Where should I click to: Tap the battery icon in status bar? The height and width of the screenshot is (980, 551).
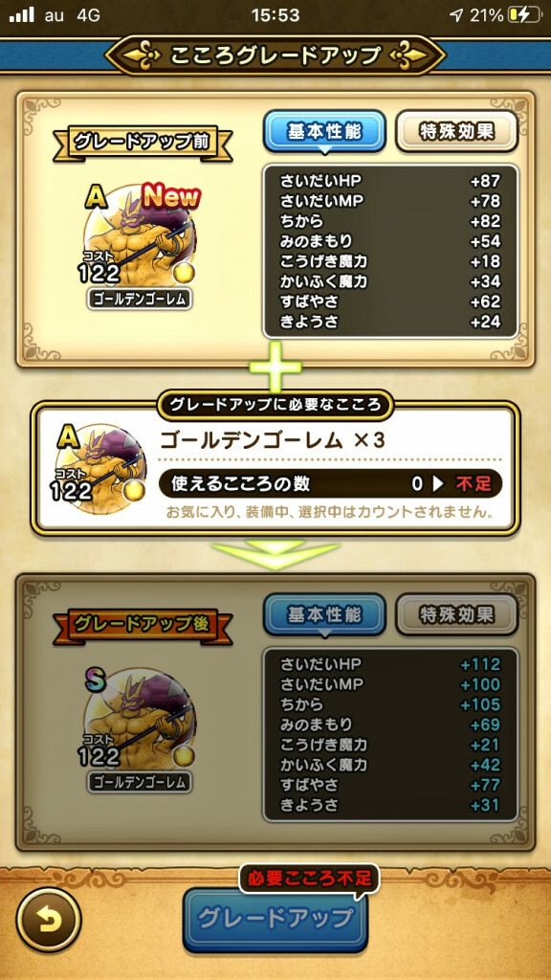[525, 15]
